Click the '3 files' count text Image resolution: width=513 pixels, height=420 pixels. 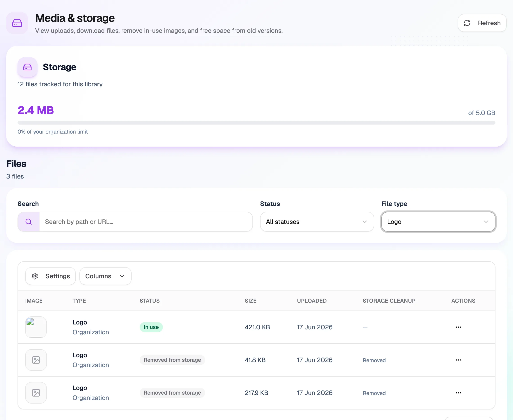15,176
